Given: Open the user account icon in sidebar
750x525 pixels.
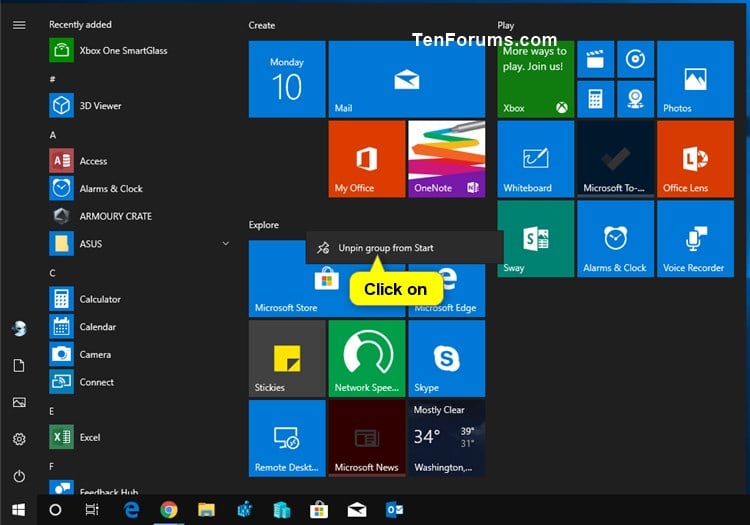Looking at the screenshot, I should tap(19, 328).
